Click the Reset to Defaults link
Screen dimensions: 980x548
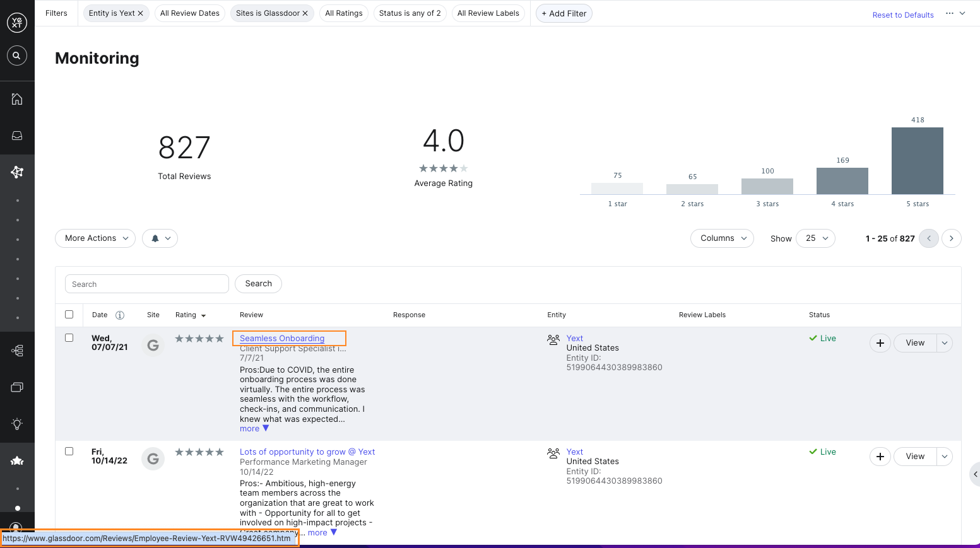click(902, 15)
